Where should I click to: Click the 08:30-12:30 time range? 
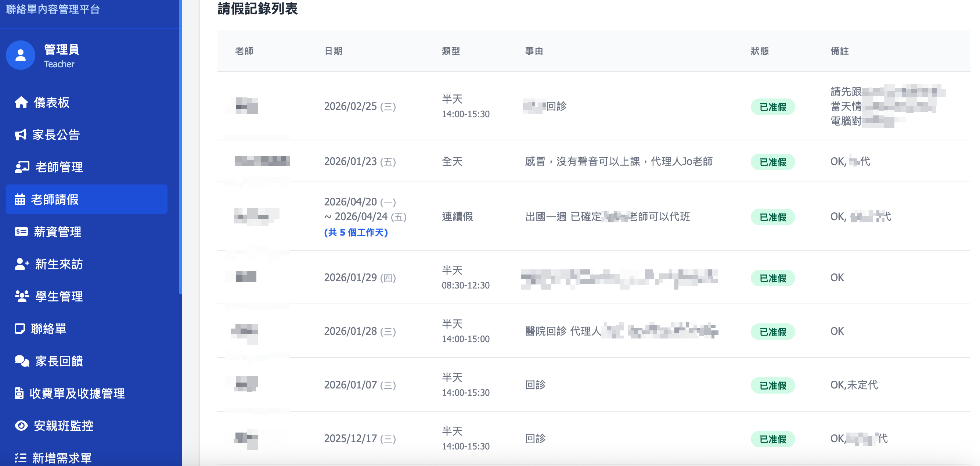click(x=466, y=286)
